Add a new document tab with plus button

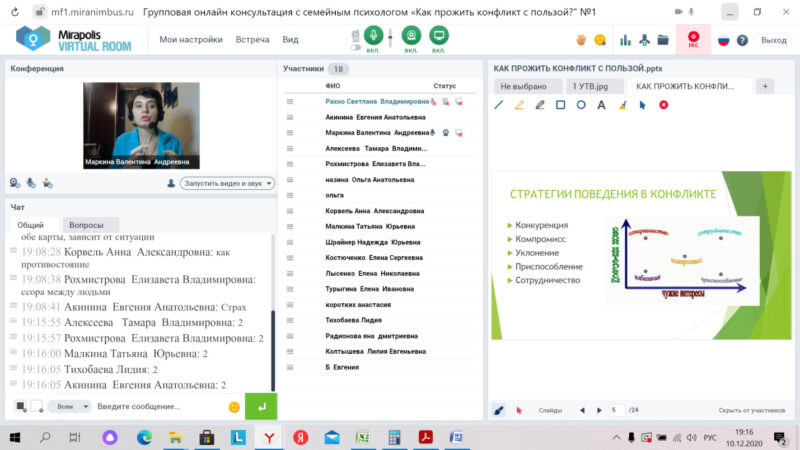point(765,86)
